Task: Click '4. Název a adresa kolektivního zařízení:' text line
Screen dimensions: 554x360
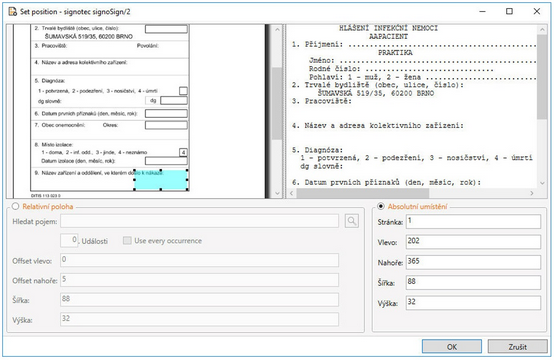Action: point(377,125)
